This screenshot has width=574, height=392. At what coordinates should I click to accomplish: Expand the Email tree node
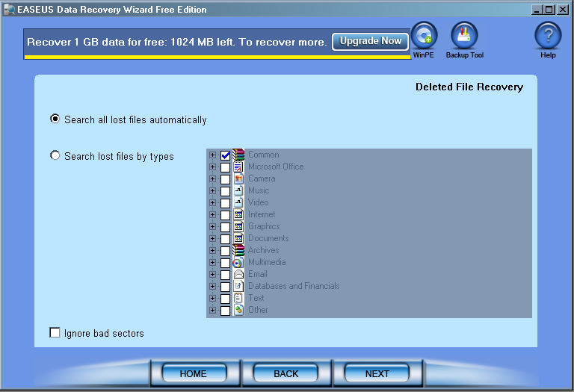click(x=212, y=274)
